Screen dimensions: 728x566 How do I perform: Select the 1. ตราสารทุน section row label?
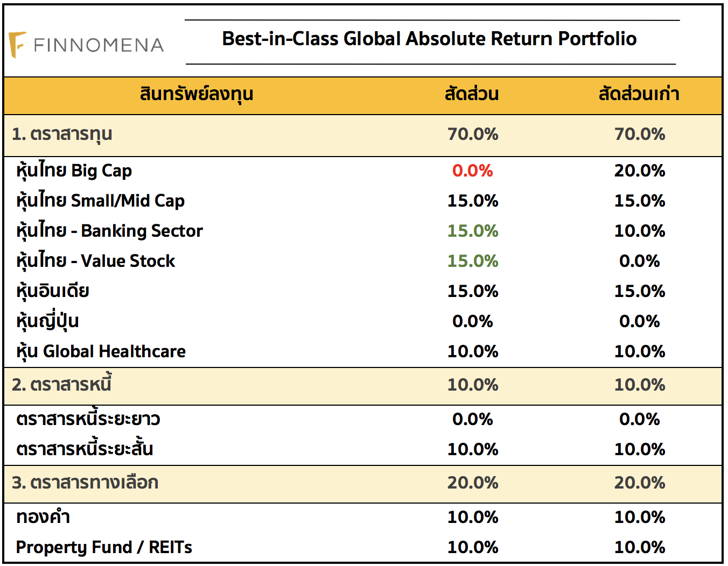pyautogui.click(x=62, y=134)
